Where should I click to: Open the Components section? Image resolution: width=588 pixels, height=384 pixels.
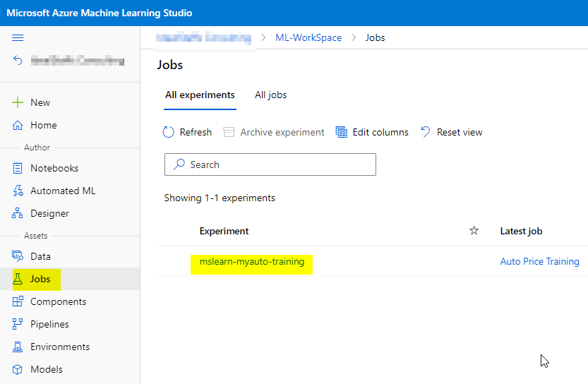58,301
